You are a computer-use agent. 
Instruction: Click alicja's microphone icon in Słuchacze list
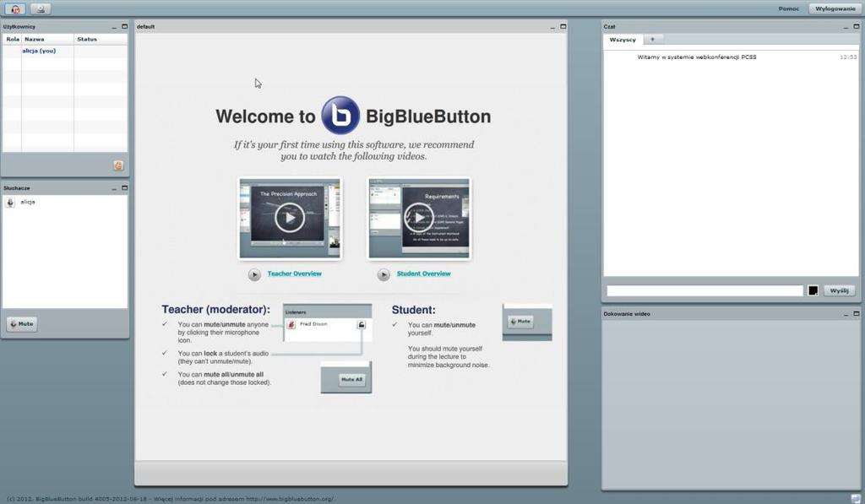click(10, 203)
